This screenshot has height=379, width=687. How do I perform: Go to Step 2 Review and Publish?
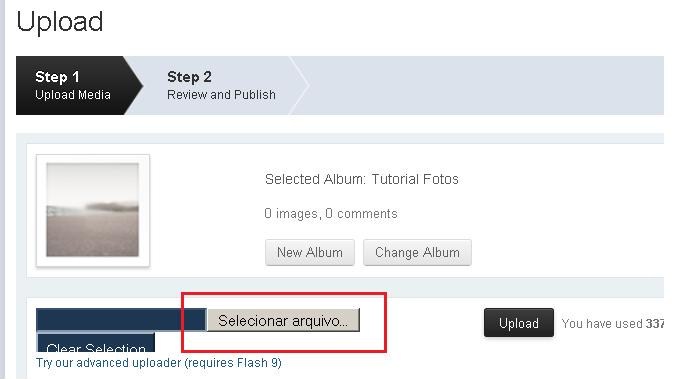(221, 85)
